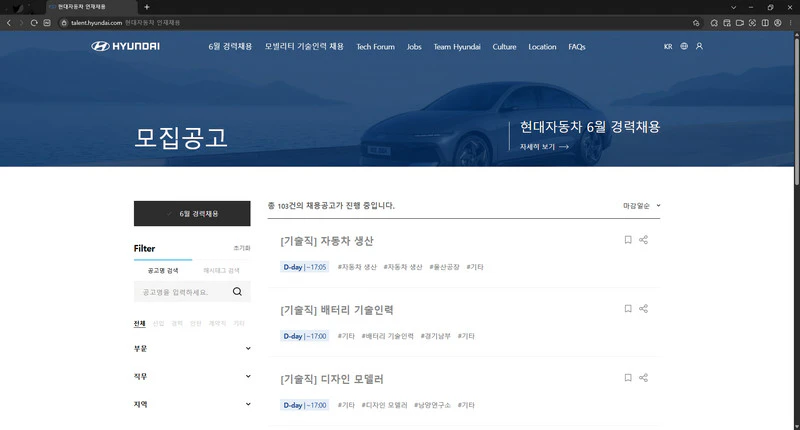Open a new browser tab with plus
Screen dimensions: 800x430
click(x=147, y=7)
